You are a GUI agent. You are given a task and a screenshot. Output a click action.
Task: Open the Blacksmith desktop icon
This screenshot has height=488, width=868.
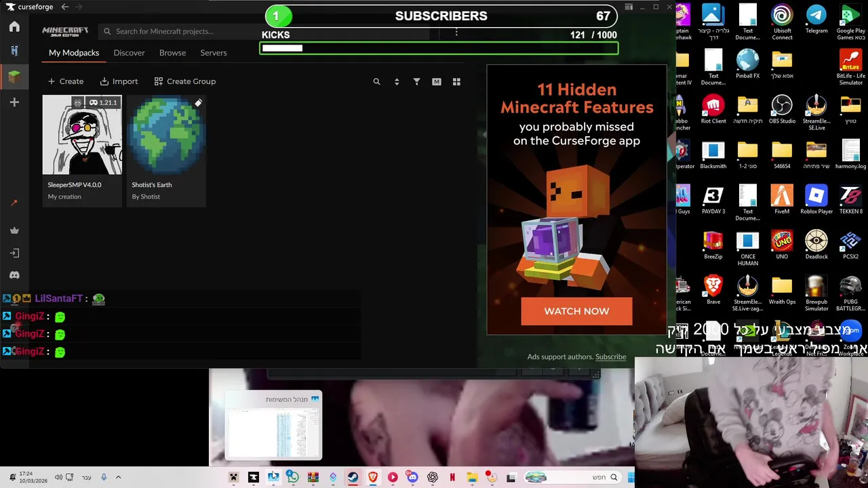tap(713, 155)
